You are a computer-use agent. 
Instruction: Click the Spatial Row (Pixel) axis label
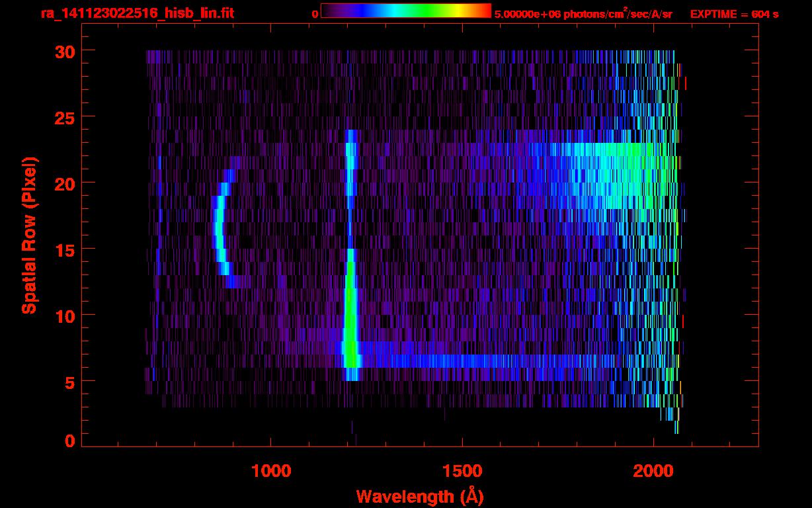click(x=29, y=235)
